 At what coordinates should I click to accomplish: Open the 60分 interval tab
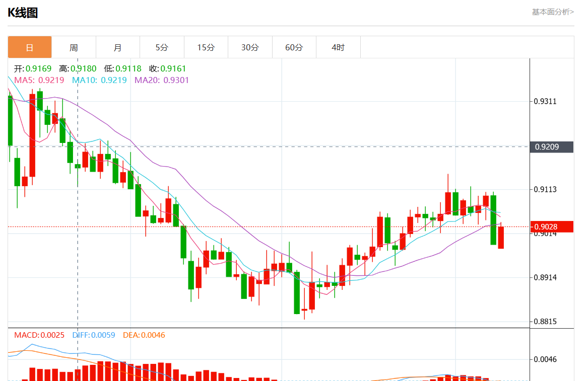pos(294,47)
